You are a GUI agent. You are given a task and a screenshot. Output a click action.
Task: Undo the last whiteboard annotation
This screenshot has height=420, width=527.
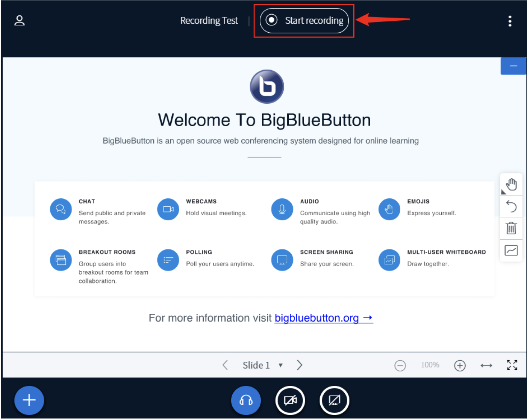pos(511,207)
